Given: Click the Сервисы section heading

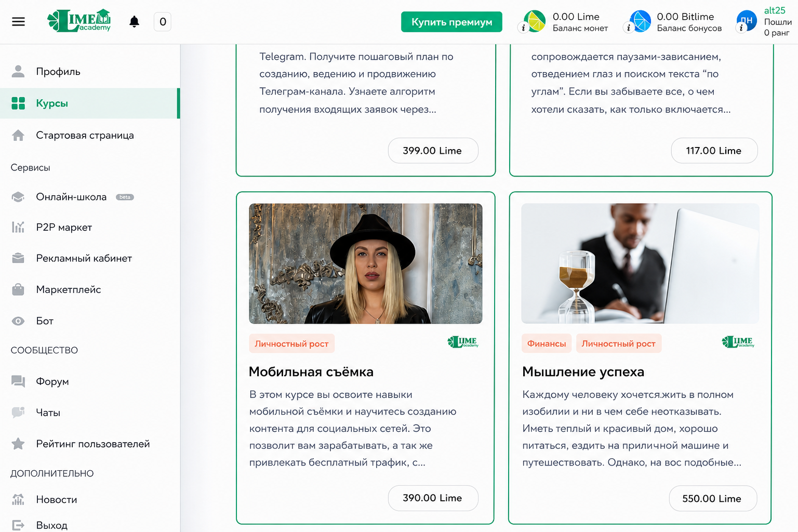Looking at the screenshot, I should [31, 168].
